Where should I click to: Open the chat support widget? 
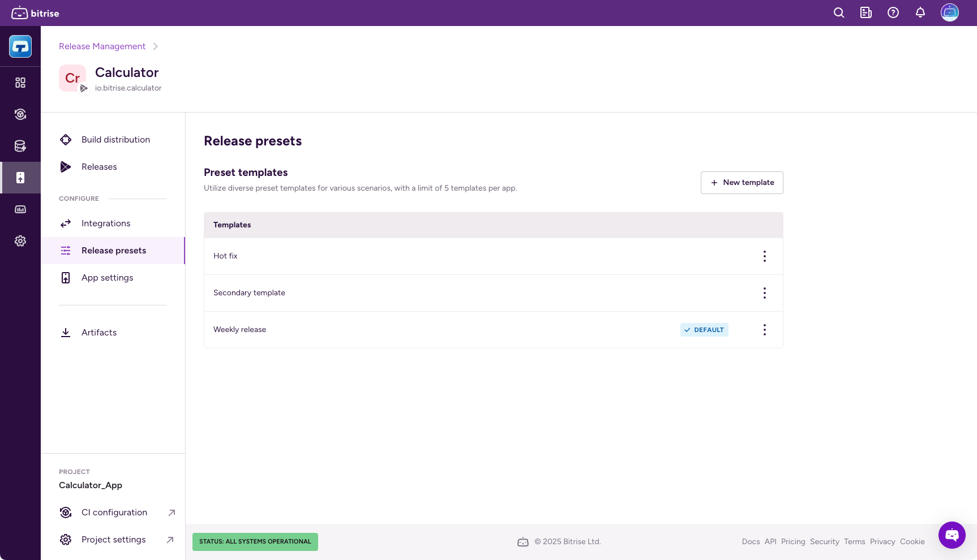pos(952,535)
